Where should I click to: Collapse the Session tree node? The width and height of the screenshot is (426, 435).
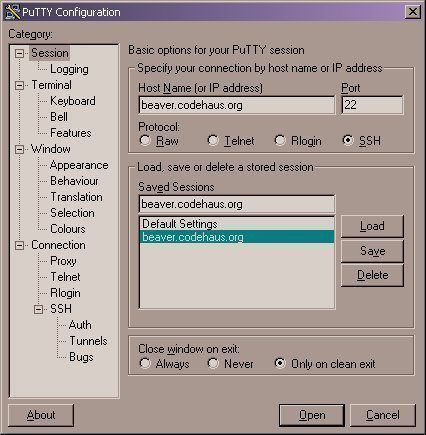(x=20, y=53)
